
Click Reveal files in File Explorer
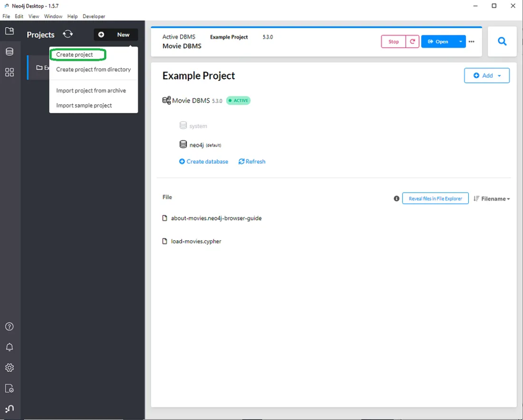pos(435,198)
